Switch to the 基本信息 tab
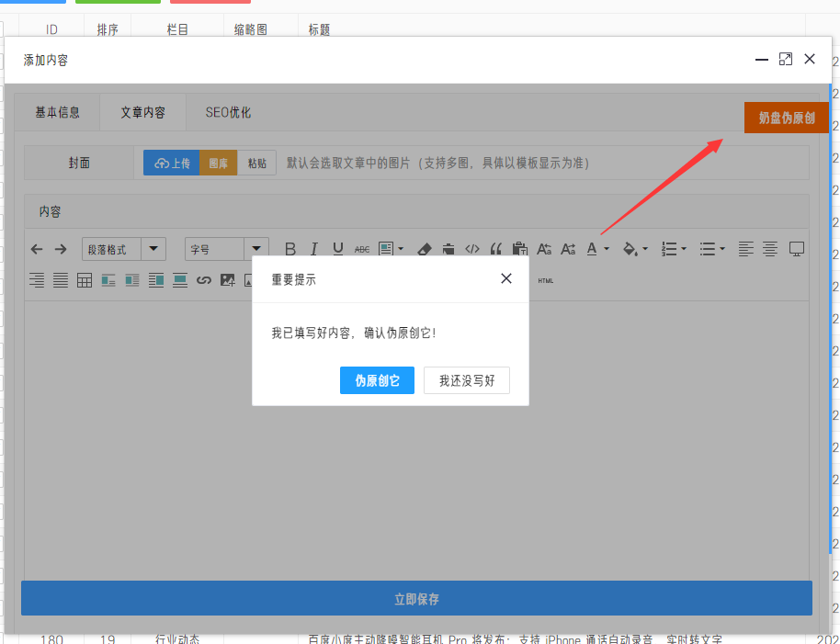The height and width of the screenshot is (644, 840). pyautogui.click(x=57, y=112)
